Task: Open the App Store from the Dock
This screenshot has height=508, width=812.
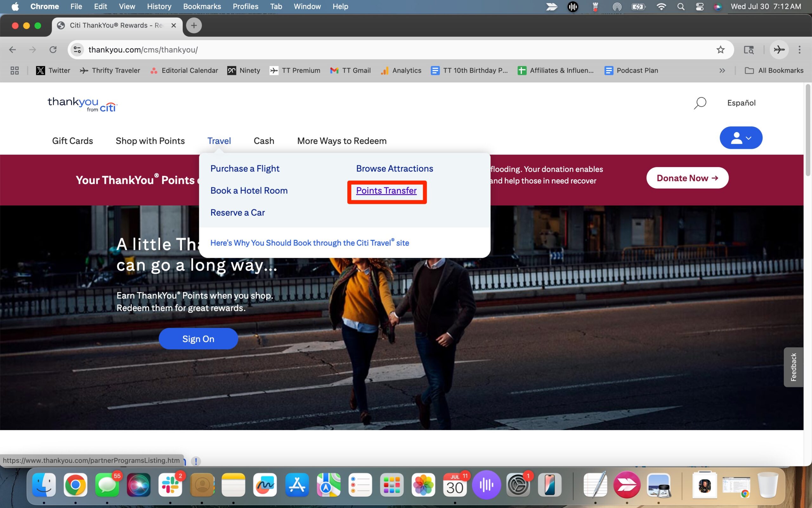Action: point(297,485)
